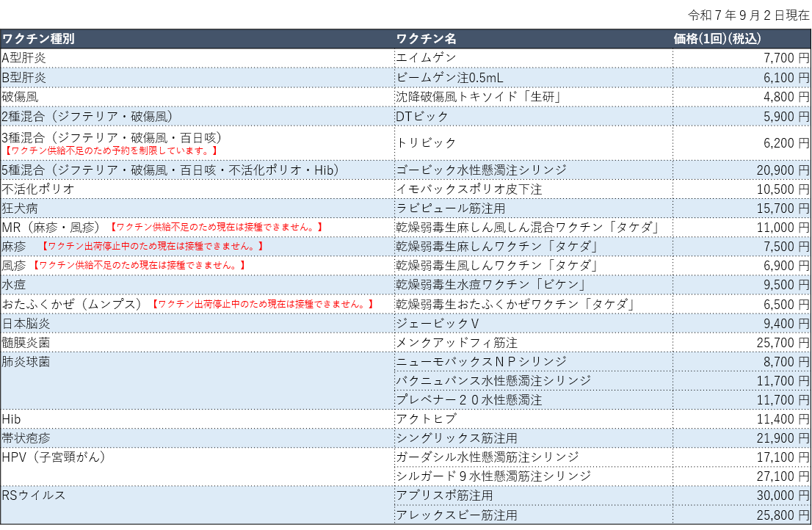
Task: Select the 風疹 vaccine type label
Action: (x=13, y=266)
